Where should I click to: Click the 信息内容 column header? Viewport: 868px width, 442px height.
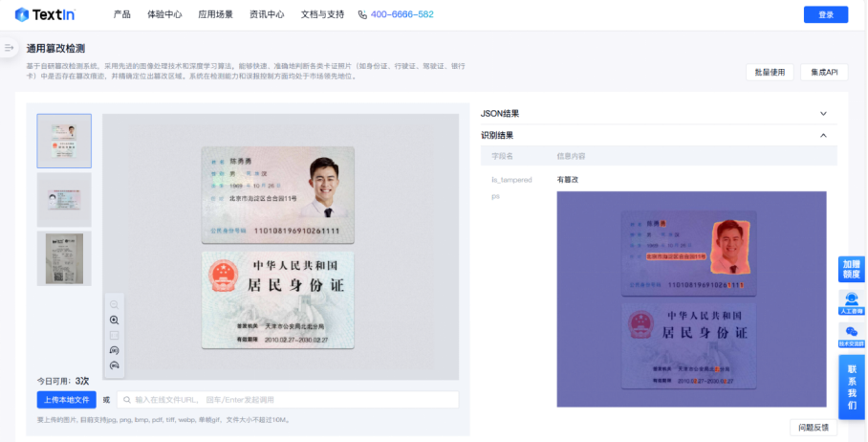tap(571, 157)
